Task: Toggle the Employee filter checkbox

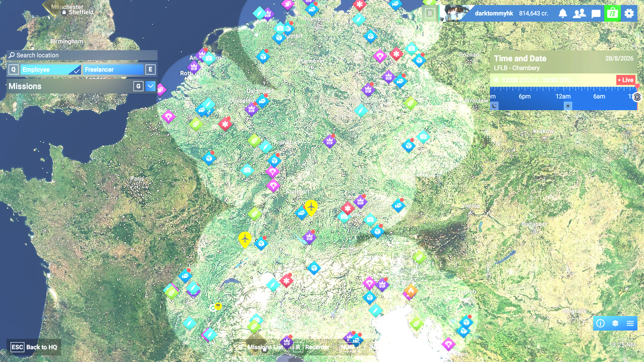Action: coord(76,70)
